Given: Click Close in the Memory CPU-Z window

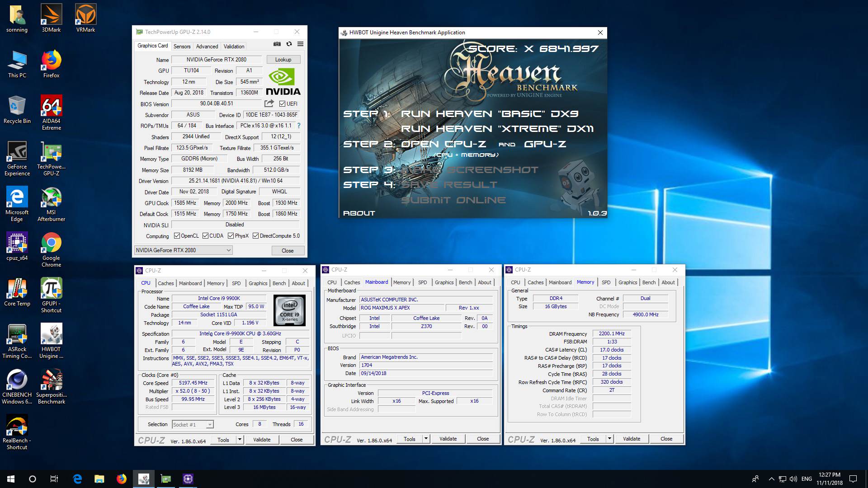Looking at the screenshot, I should pyautogui.click(x=666, y=439).
